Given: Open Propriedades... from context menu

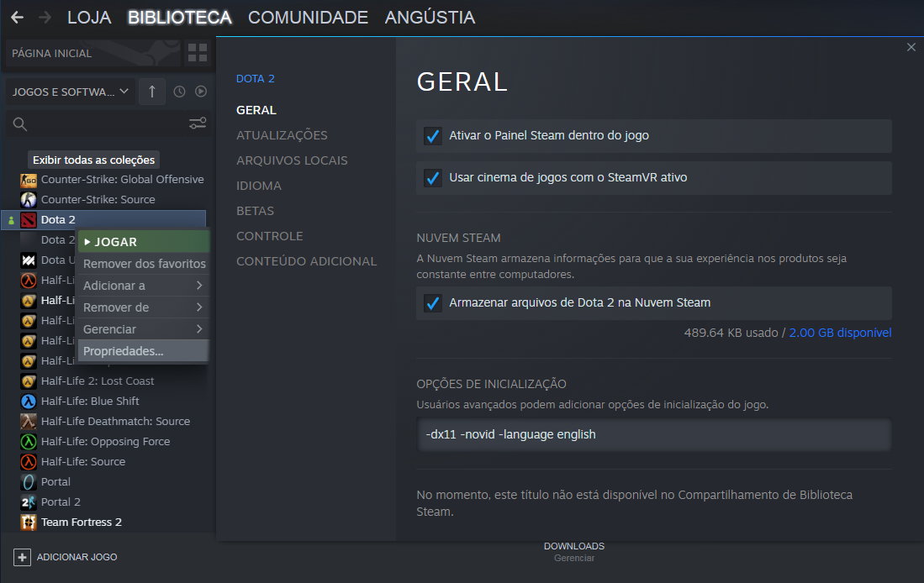Looking at the screenshot, I should click(x=143, y=351).
